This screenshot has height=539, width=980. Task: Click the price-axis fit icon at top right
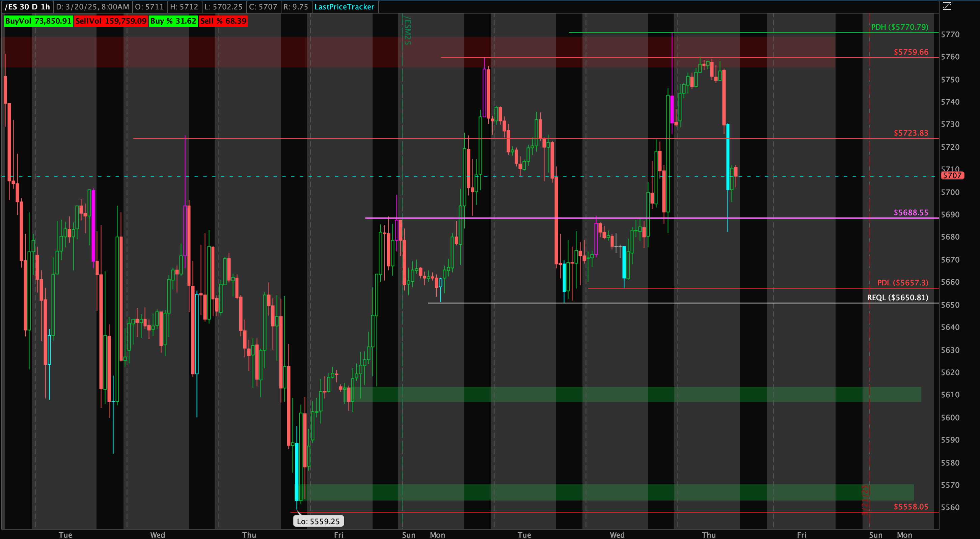[x=947, y=6]
